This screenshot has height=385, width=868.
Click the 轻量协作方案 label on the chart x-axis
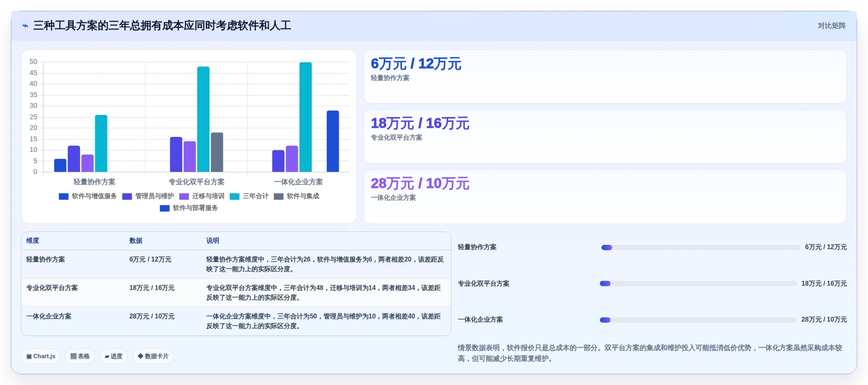tap(95, 182)
